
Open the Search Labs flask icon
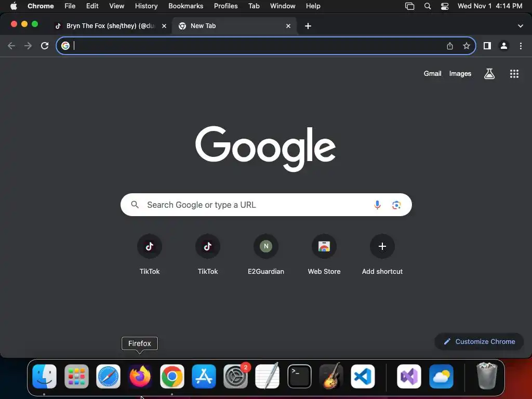[489, 74]
